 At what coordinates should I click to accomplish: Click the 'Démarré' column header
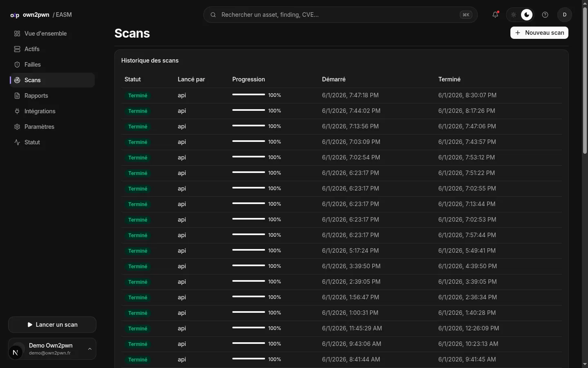coord(334,79)
